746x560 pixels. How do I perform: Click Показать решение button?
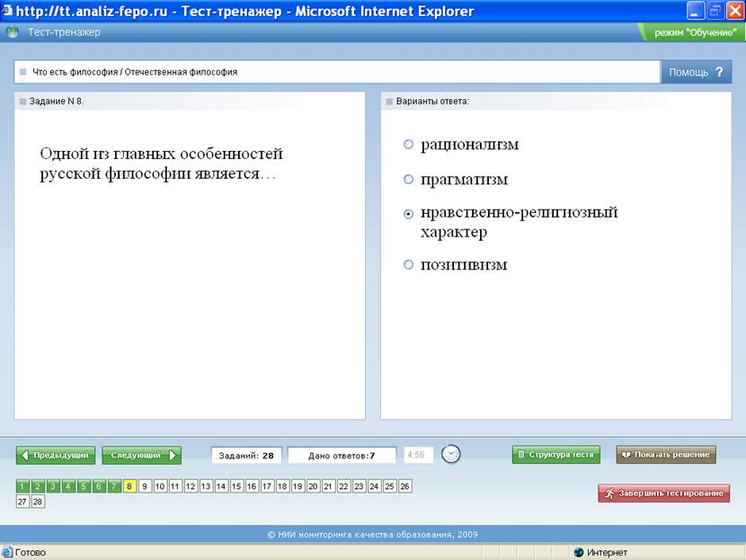click(x=666, y=455)
